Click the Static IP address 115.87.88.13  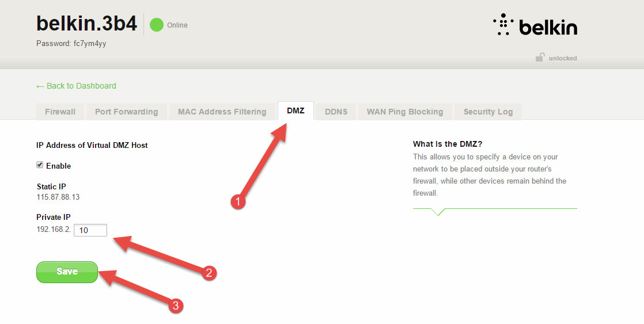point(58,197)
